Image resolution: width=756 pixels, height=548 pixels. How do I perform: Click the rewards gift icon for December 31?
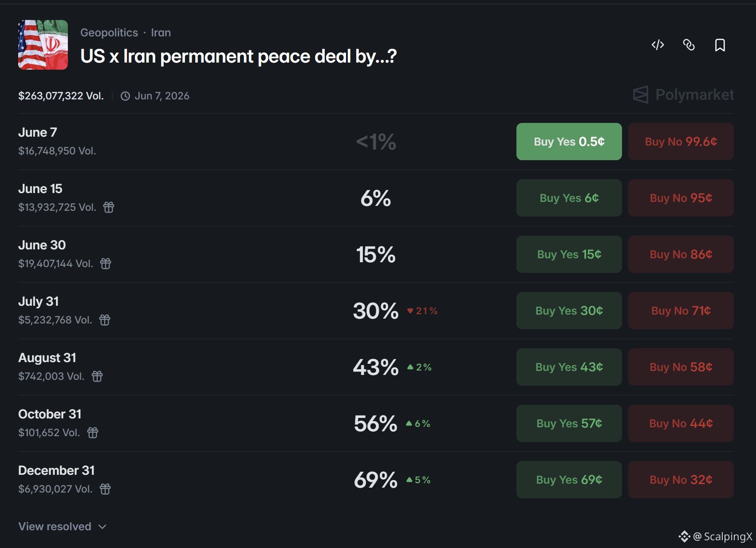(105, 489)
